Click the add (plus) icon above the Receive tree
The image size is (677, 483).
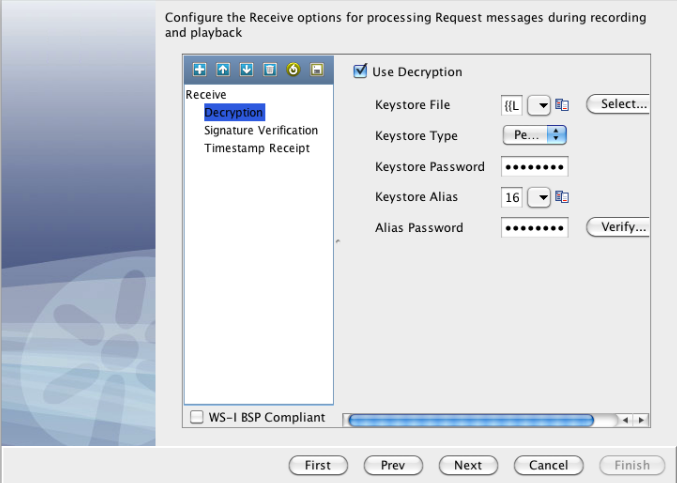(x=199, y=70)
